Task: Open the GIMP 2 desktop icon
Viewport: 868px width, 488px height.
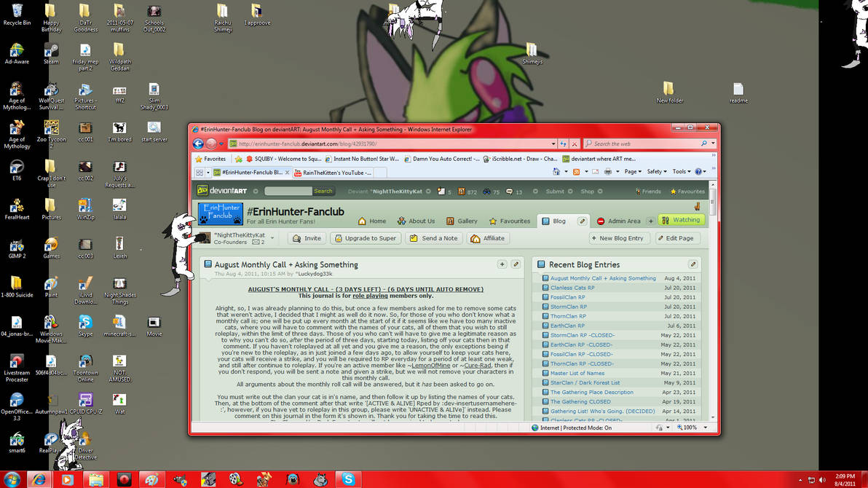Action: pos(17,248)
